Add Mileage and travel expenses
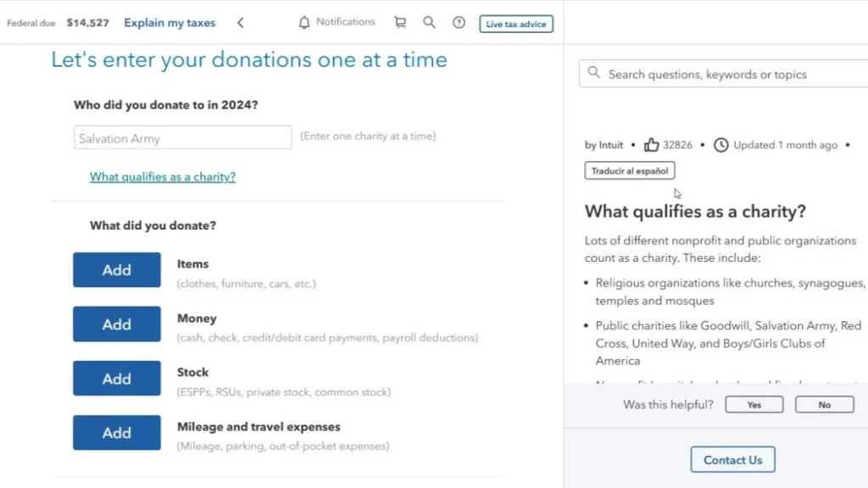This screenshot has height=488, width=868. click(x=117, y=433)
